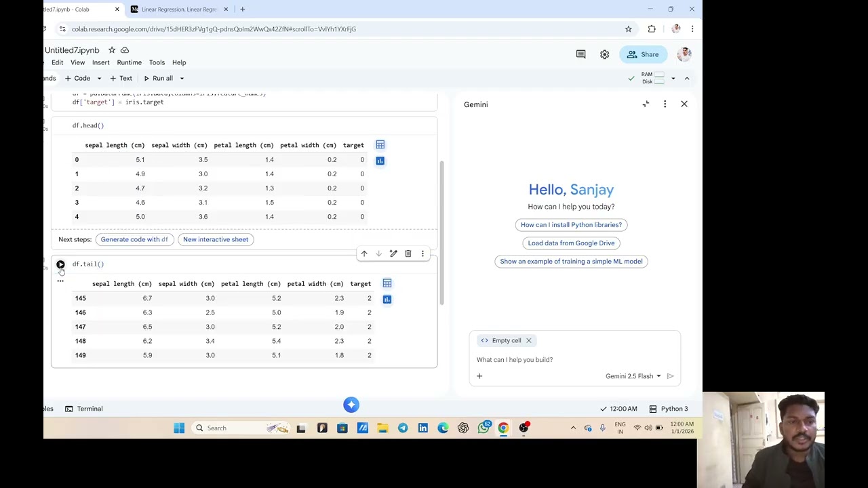868x488 pixels.
Task: Open WhatsApp from the taskbar
Action: (x=484, y=428)
